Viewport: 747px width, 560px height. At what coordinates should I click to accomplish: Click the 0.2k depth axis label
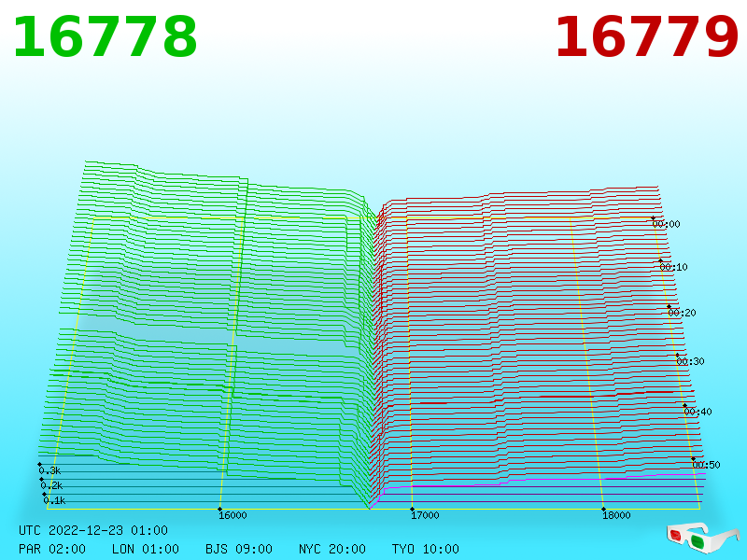click(x=52, y=485)
